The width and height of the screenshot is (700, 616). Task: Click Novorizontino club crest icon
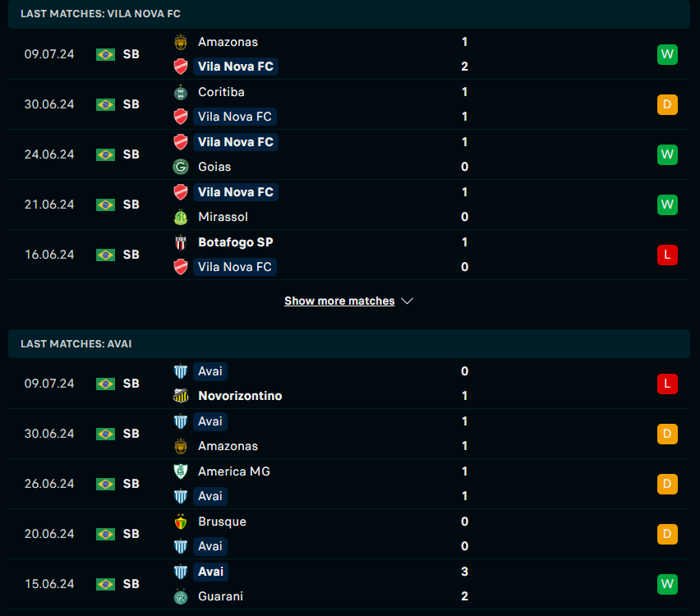[x=181, y=396]
